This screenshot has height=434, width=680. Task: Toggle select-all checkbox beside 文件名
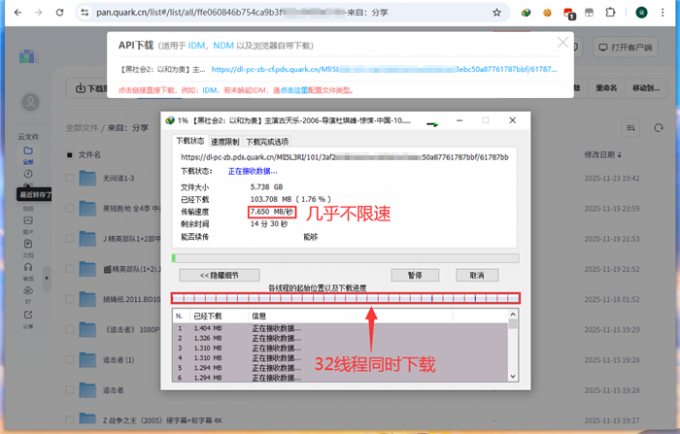69,155
